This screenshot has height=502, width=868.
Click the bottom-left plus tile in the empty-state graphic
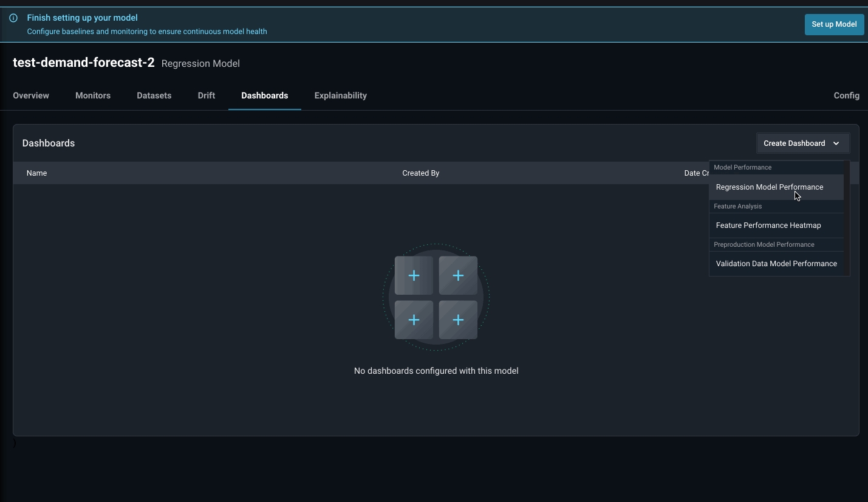point(414,320)
